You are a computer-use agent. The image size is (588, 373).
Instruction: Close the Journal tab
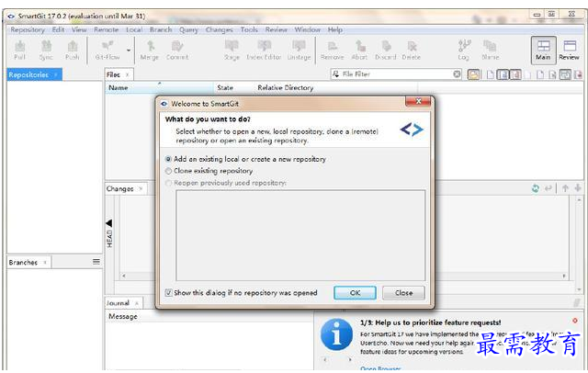point(137,303)
